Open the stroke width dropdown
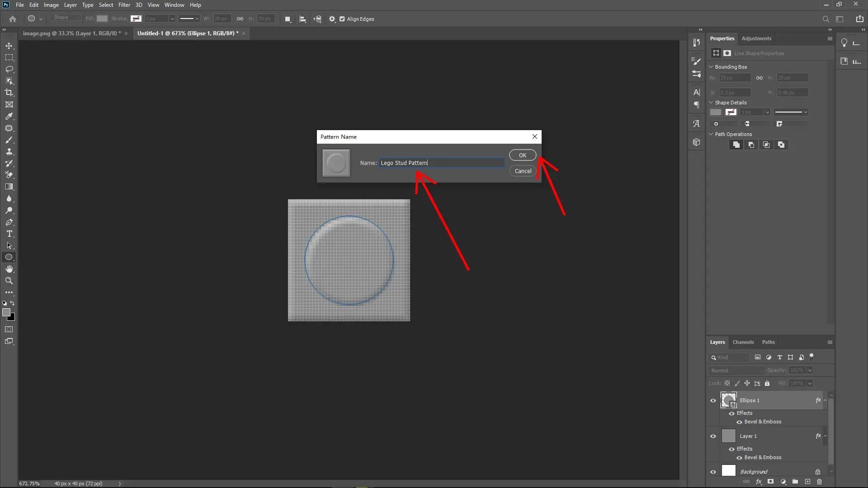The image size is (868, 488). 172,19
